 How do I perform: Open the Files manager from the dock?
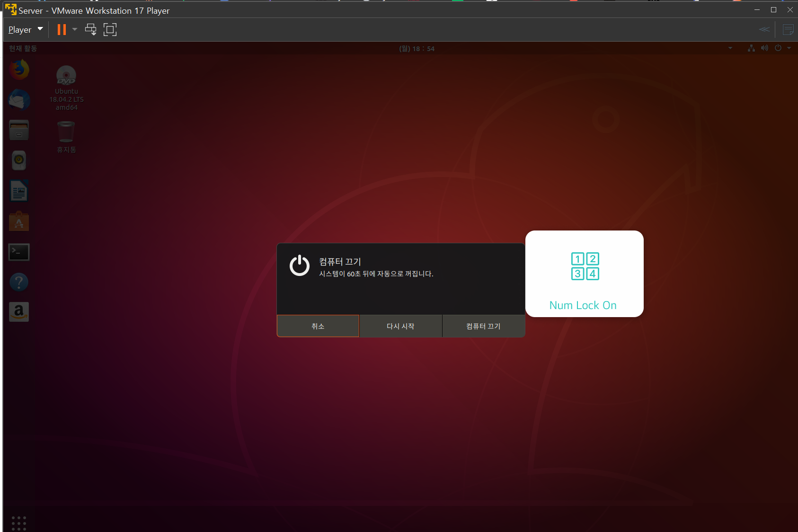pos(19,130)
